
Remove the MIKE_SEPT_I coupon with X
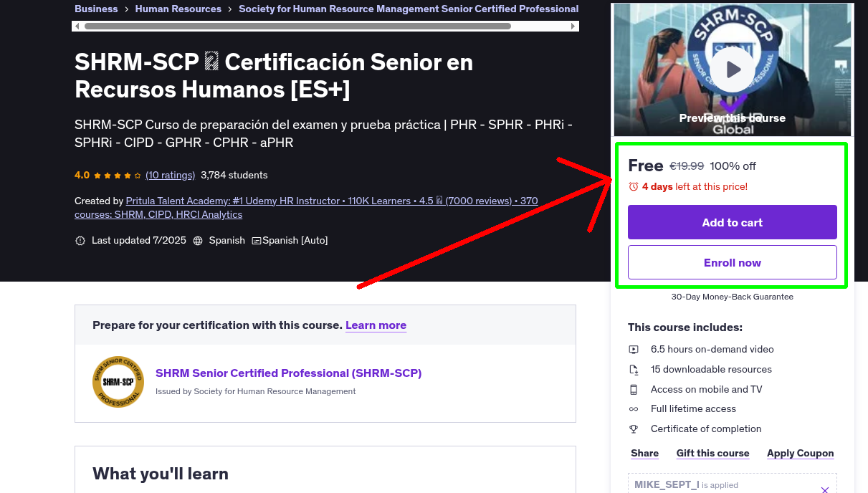coord(824,489)
